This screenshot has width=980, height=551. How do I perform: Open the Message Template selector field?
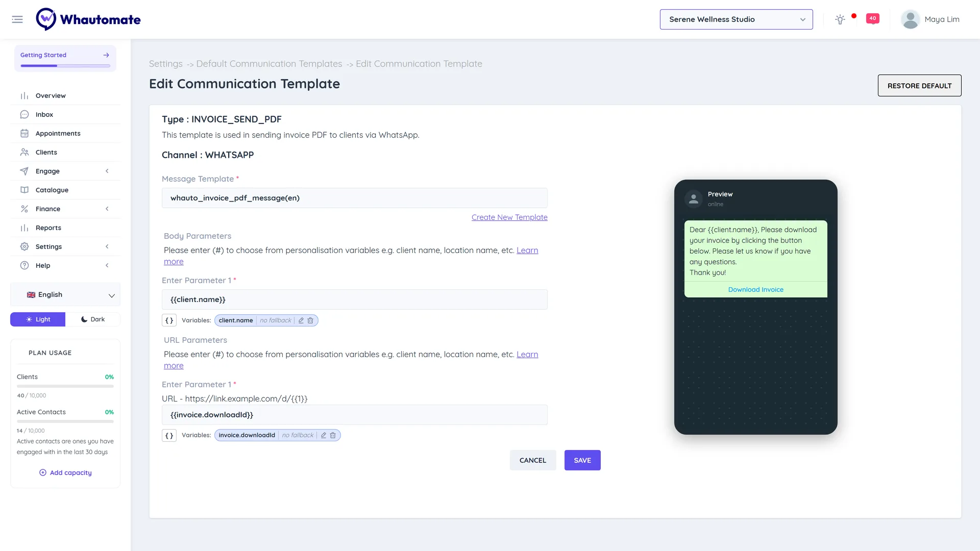(x=355, y=198)
